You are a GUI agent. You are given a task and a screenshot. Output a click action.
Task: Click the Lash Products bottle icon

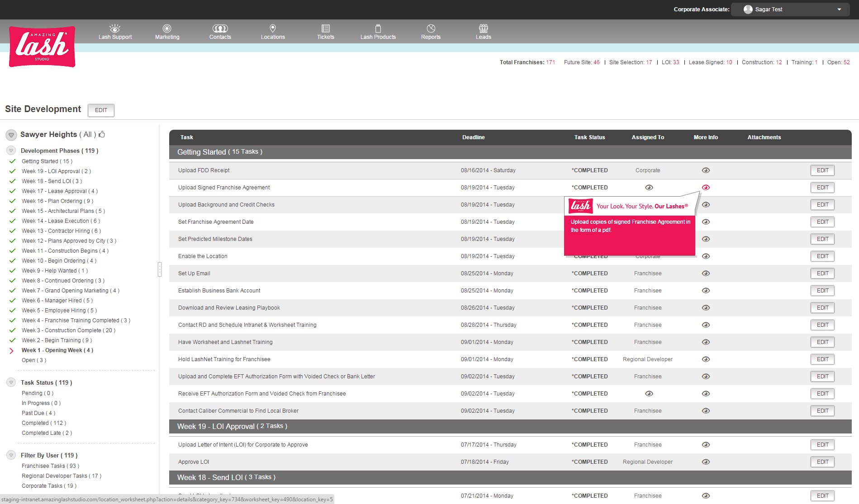[x=378, y=28]
